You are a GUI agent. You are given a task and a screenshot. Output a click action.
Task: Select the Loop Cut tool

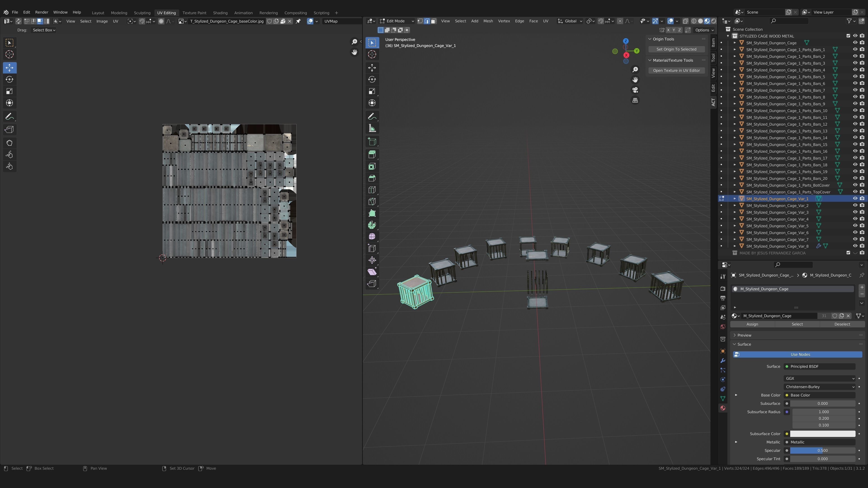click(x=372, y=190)
